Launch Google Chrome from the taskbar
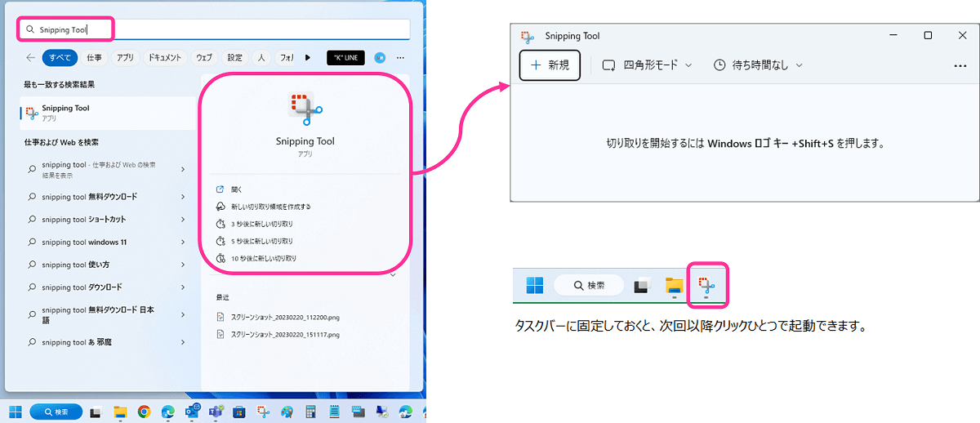980x423 pixels. [x=144, y=412]
